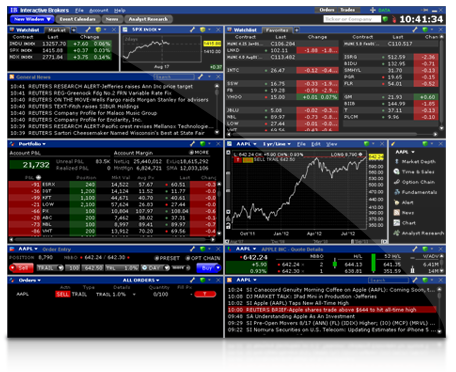Toggle the OPT CHAIN option in Order Entry
This screenshot has width=456, height=372.
[x=203, y=258]
